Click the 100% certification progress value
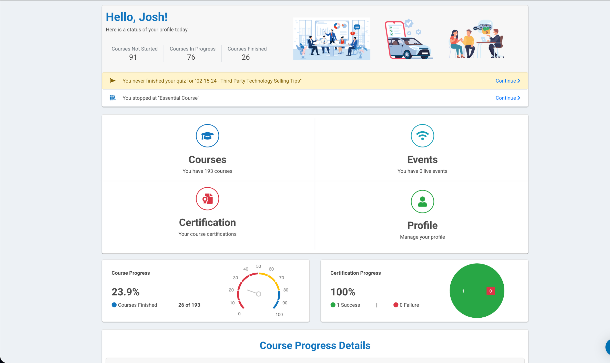611x364 pixels. 343,292
